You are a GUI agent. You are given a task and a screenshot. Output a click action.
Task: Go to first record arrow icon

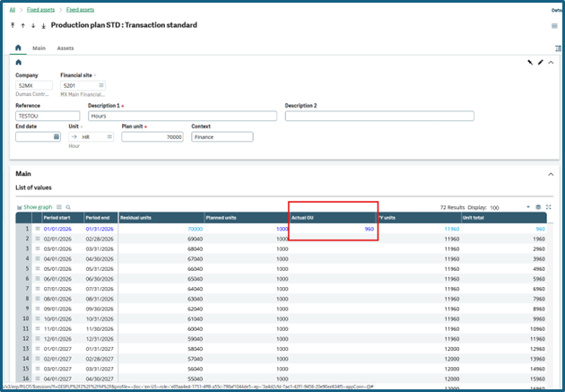pos(13,25)
